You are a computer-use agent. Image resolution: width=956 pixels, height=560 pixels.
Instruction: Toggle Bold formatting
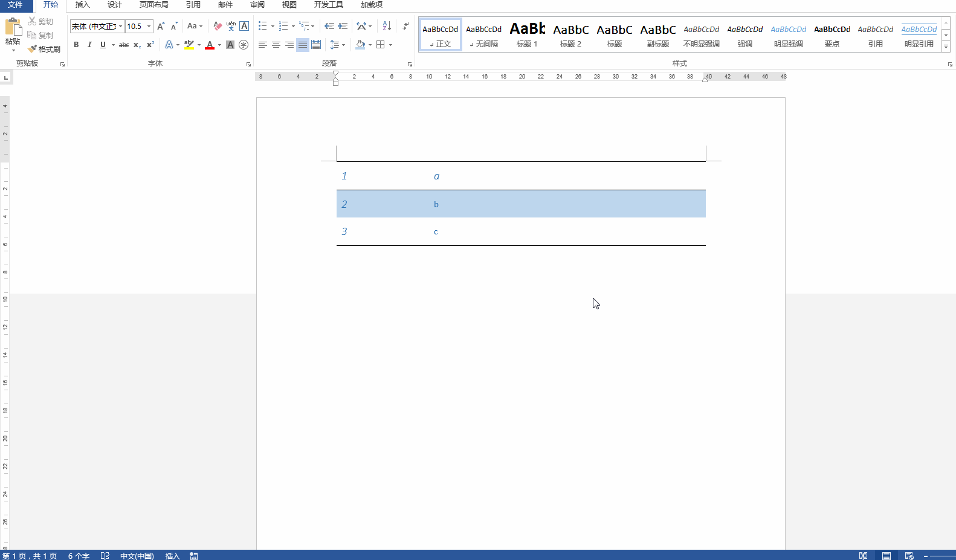(x=76, y=45)
